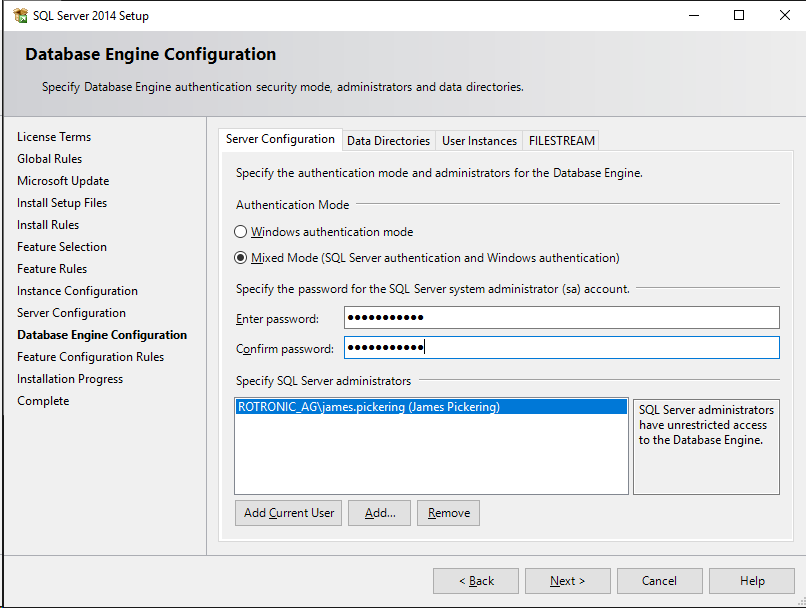Switch to the Server Configuration tab
The height and width of the screenshot is (608, 806).
pos(280,139)
